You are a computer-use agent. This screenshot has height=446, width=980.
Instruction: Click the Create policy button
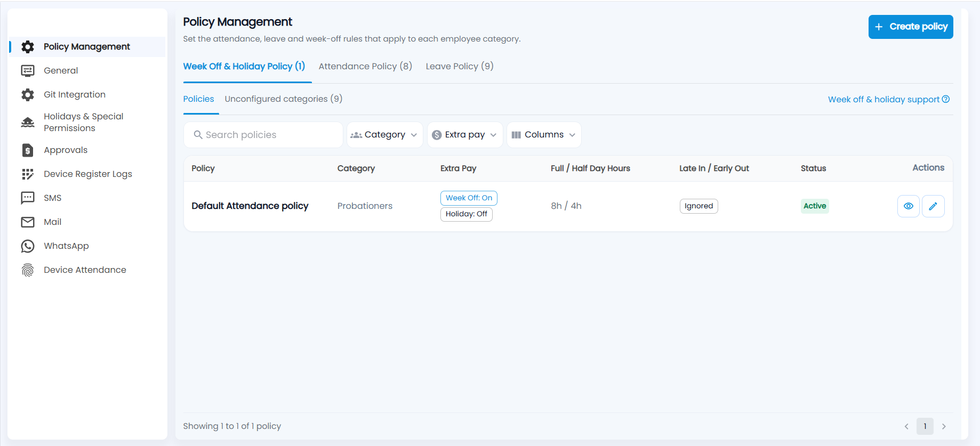911,27
